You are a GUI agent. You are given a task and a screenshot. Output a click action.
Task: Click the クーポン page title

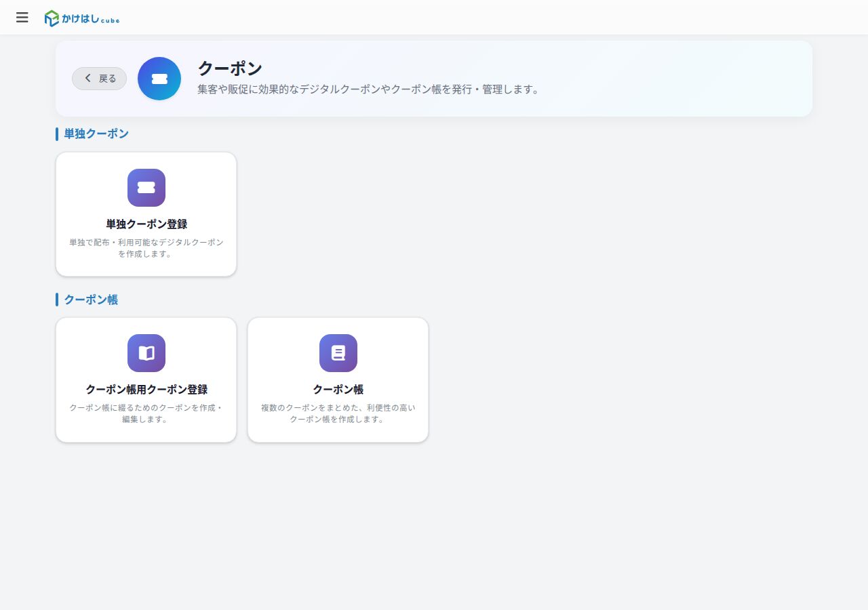pyautogui.click(x=230, y=68)
